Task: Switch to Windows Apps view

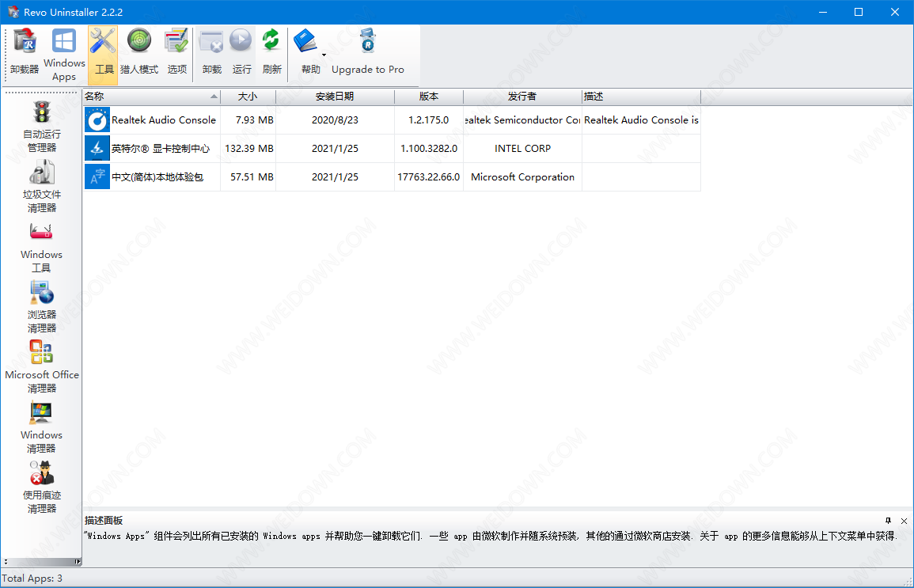Action: coord(64,55)
